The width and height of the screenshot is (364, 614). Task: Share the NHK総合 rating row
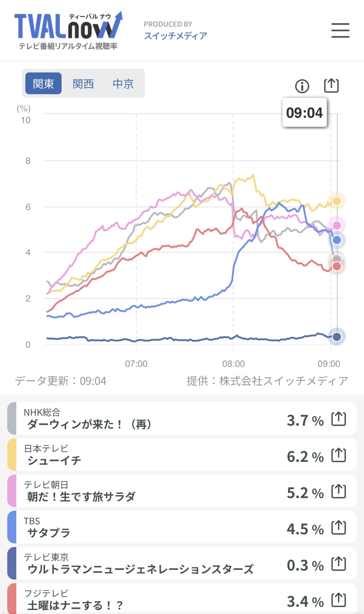coord(338,419)
